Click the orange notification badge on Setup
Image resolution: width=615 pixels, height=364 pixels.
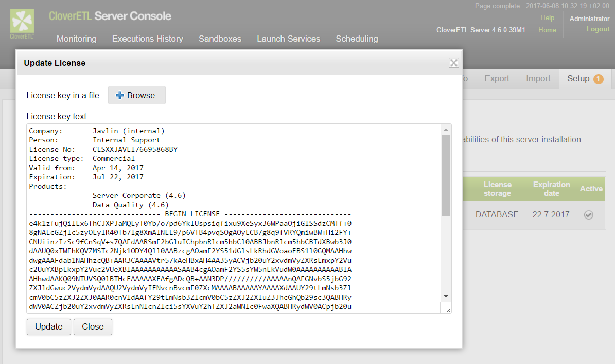tap(598, 79)
